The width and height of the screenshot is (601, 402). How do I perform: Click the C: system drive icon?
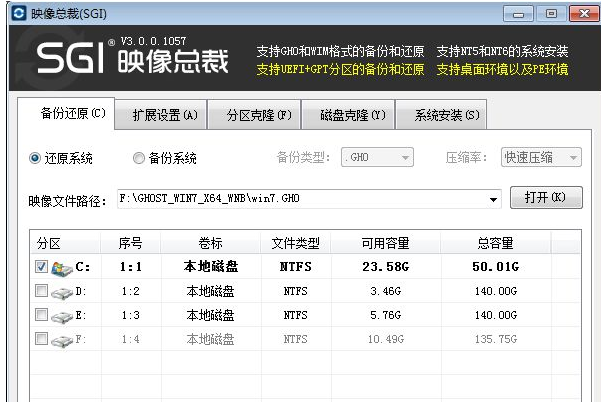(61, 267)
